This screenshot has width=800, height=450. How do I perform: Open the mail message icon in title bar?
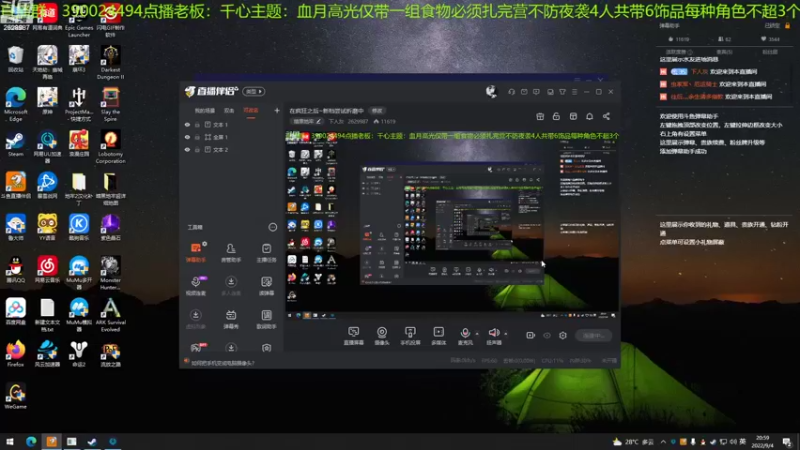pos(524,92)
